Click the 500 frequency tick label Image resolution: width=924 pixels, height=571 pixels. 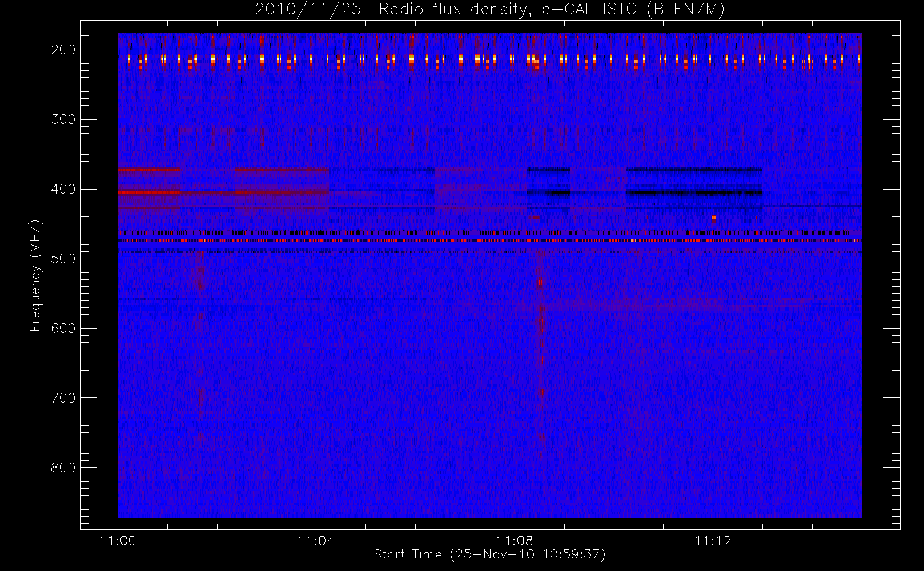pyautogui.click(x=63, y=259)
